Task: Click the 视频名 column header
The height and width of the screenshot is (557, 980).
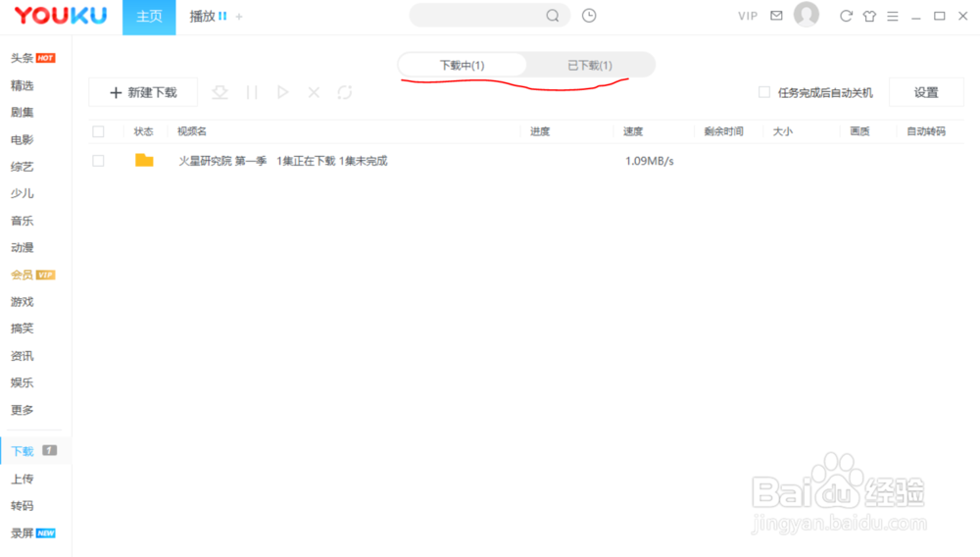Action: pyautogui.click(x=192, y=131)
